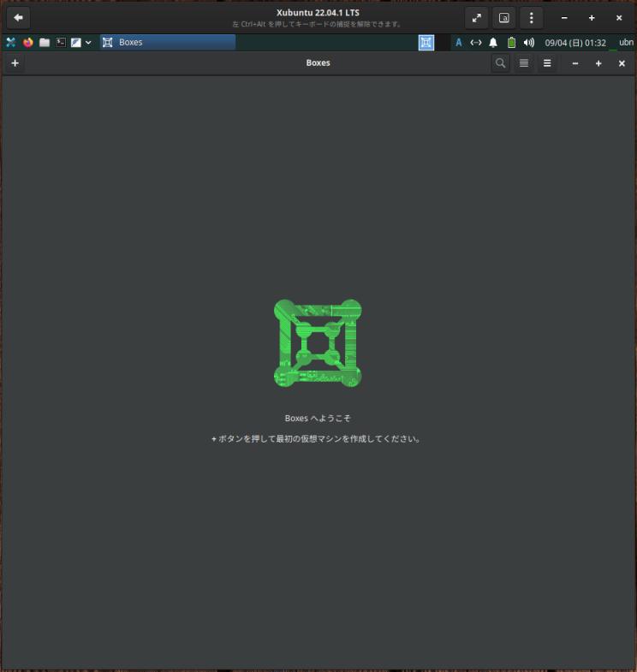Click the back arrow in outer titlebar
This screenshot has height=672, width=637.
click(x=18, y=18)
